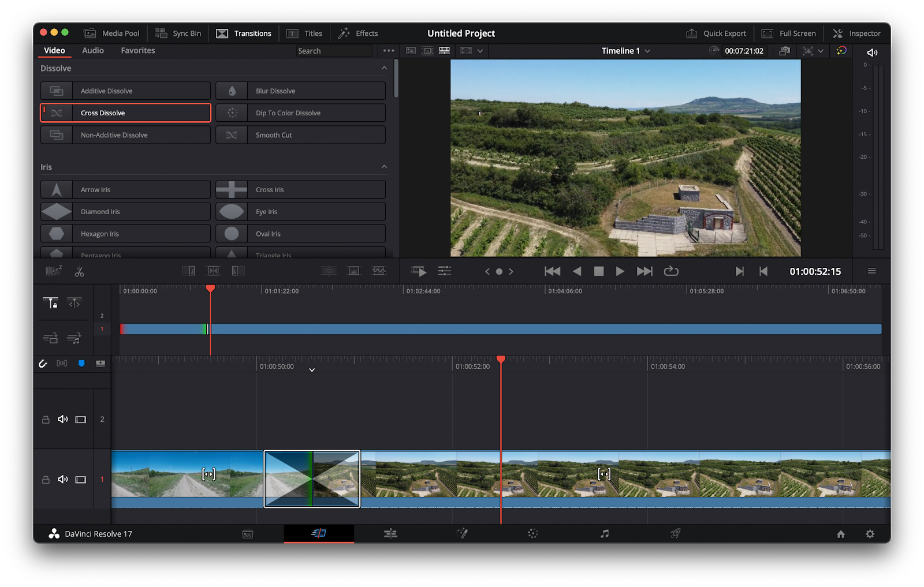Click the transitions list vertical scrollbar

click(x=396, y=79)
